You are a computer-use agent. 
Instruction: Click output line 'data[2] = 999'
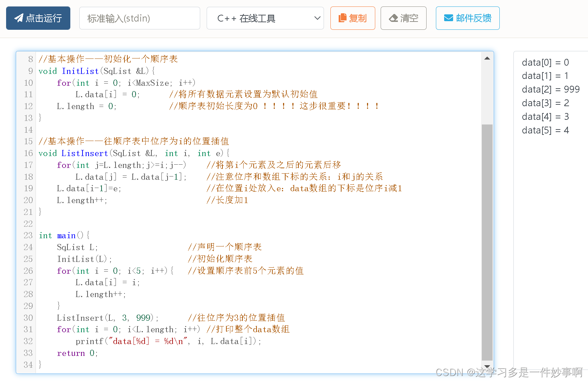tap(551, 89)
